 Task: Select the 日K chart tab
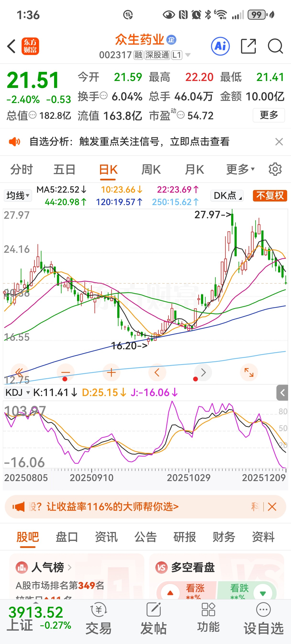(108, 169)
